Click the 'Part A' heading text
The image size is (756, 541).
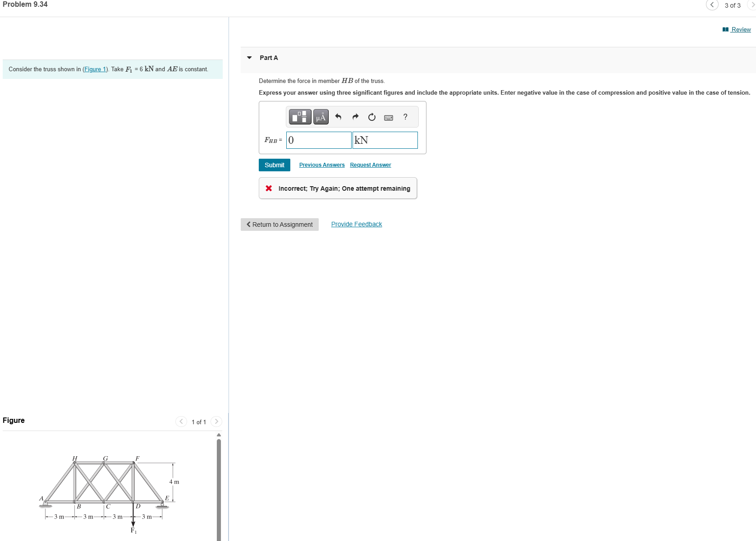(269, 58)
